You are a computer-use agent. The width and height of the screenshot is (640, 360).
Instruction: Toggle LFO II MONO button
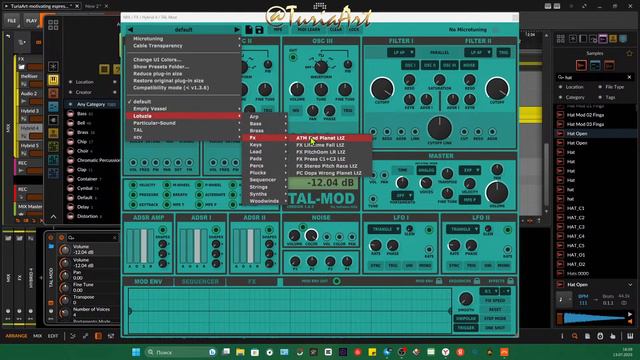point(504,265)
